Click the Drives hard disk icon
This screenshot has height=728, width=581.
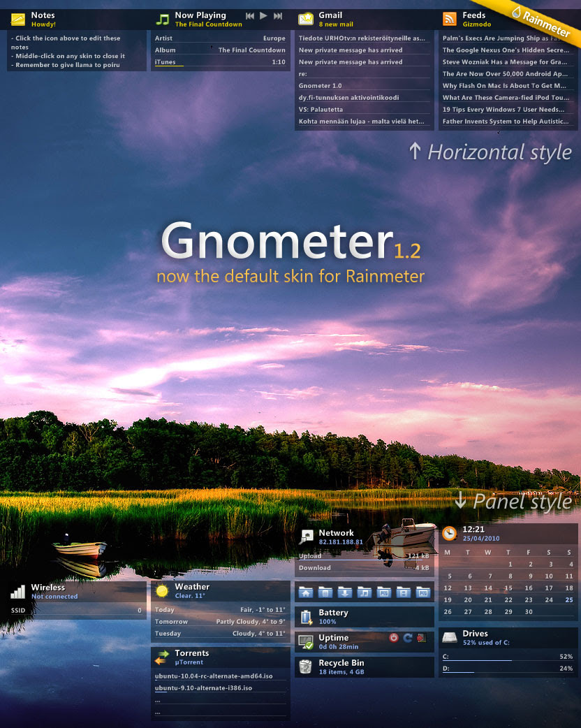(449, 637)
